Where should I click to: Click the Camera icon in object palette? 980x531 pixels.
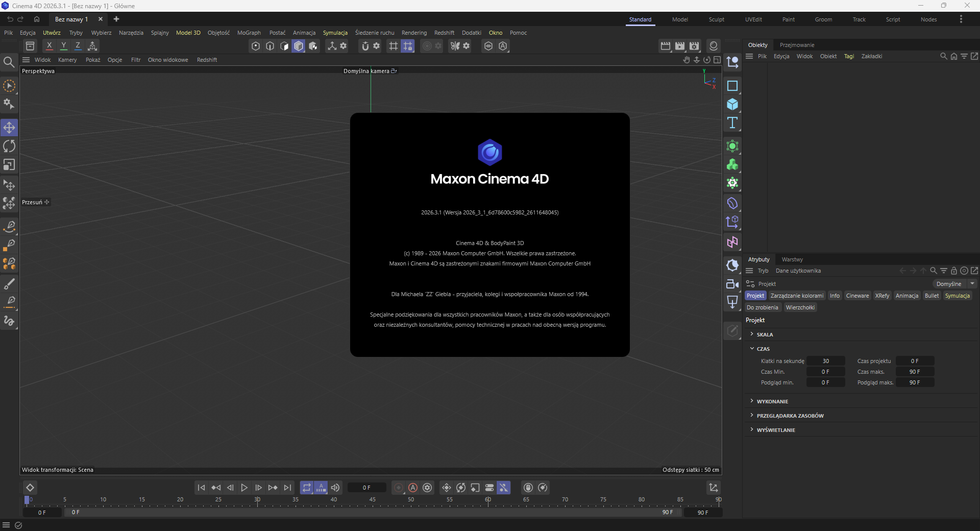tap(732, 284)
